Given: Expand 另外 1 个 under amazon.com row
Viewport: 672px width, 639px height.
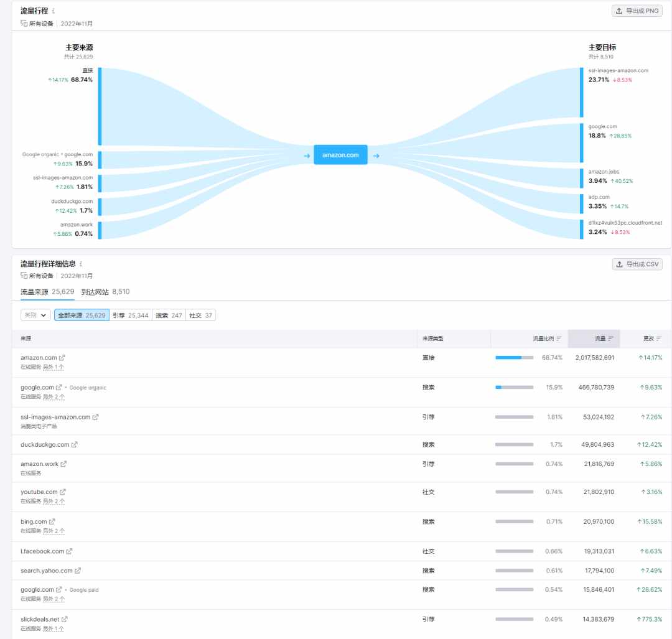Looking at the screenshot, I should (x=54, y=367).
